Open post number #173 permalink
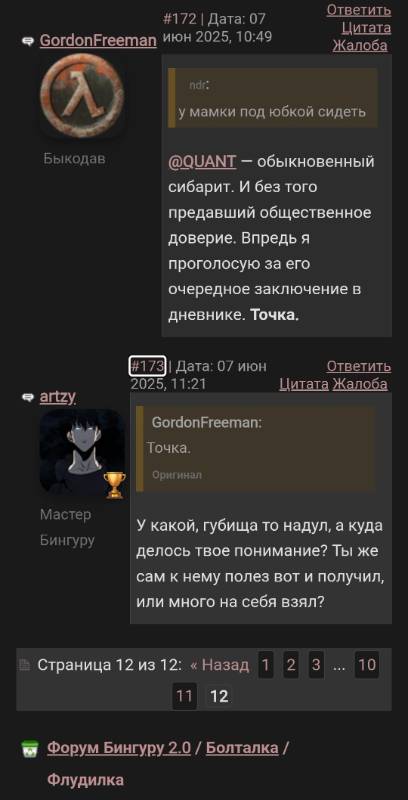Viewport: 408px width, 800px height. [x=147, y=366]
